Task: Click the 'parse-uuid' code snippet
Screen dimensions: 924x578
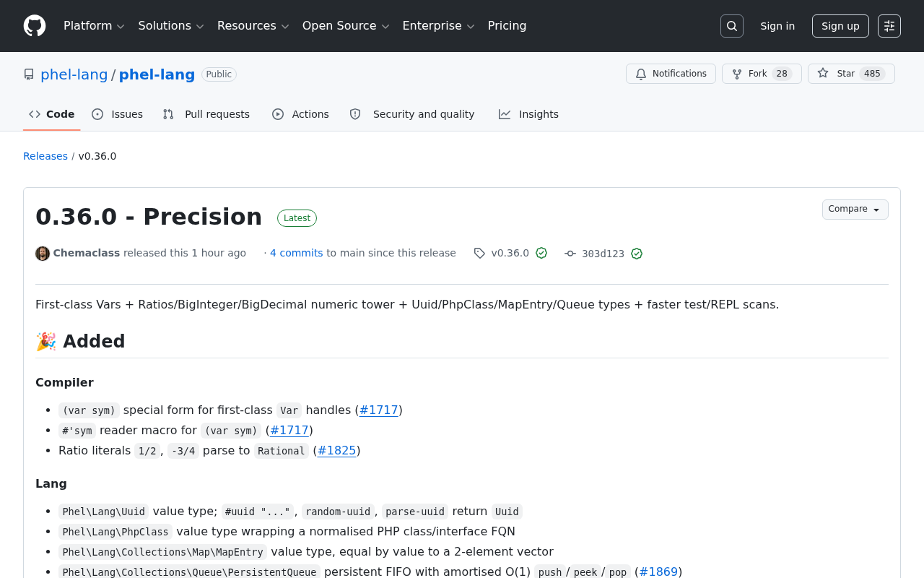Action: click(415, 512)
